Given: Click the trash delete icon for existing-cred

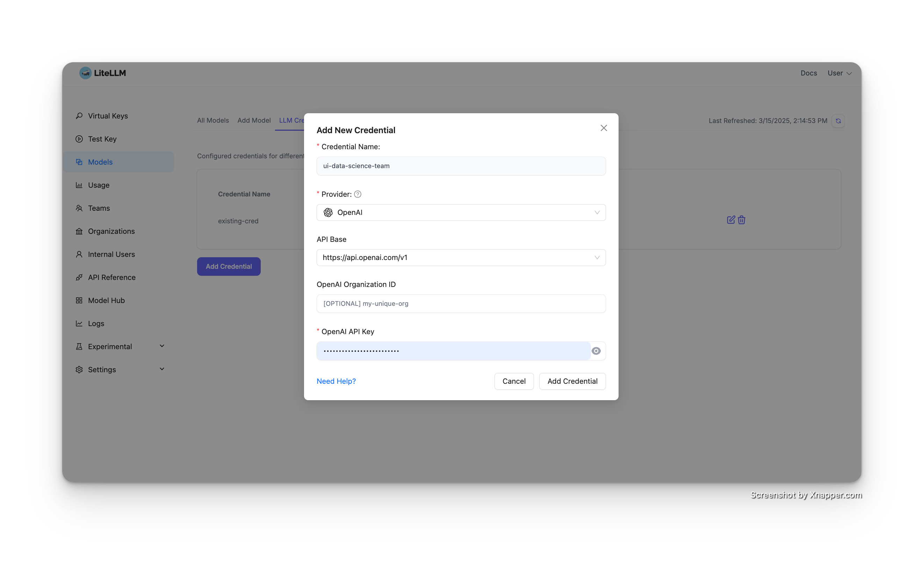Looking at the screenshot, I should click(741, 220).
